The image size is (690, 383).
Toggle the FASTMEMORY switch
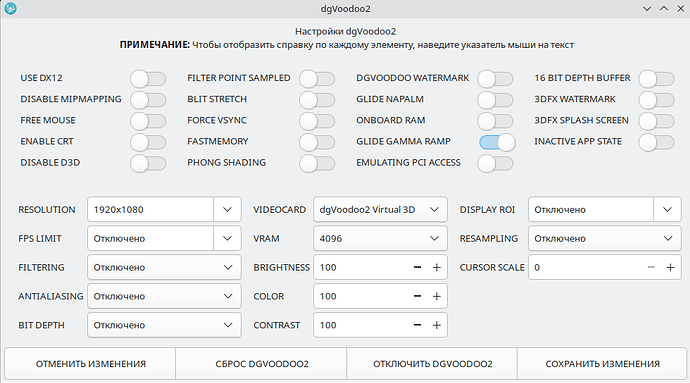point(317,142)
